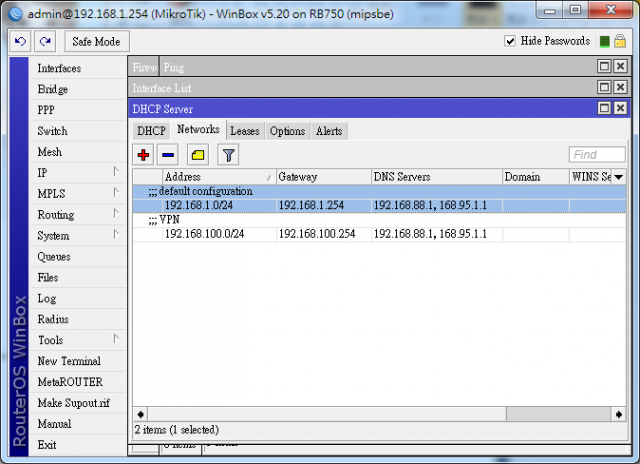
Task: Open the Manual entry
Action: (78, 424)
